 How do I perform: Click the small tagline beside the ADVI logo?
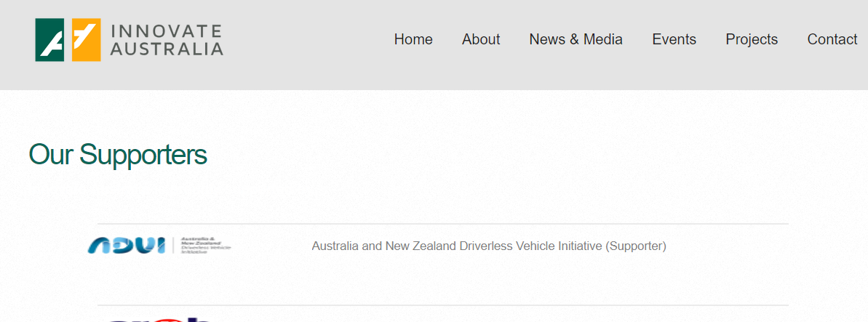coord(206,246)
